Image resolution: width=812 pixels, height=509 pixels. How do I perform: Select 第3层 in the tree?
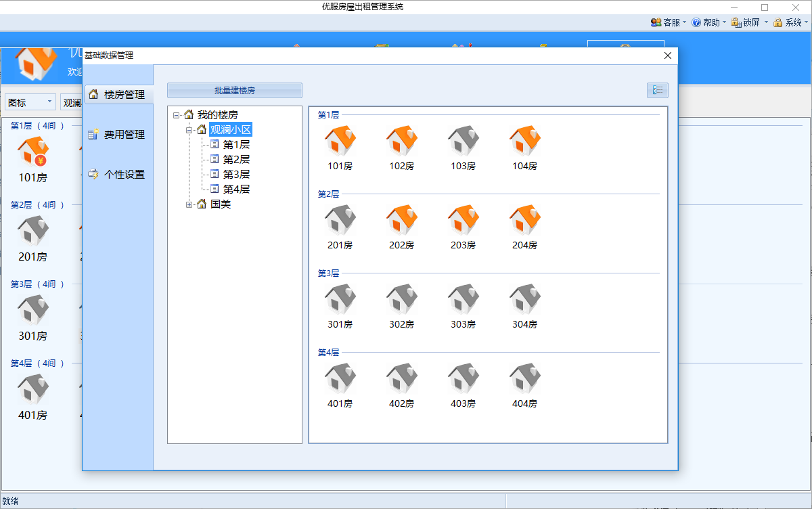click(x=236, y=175)
